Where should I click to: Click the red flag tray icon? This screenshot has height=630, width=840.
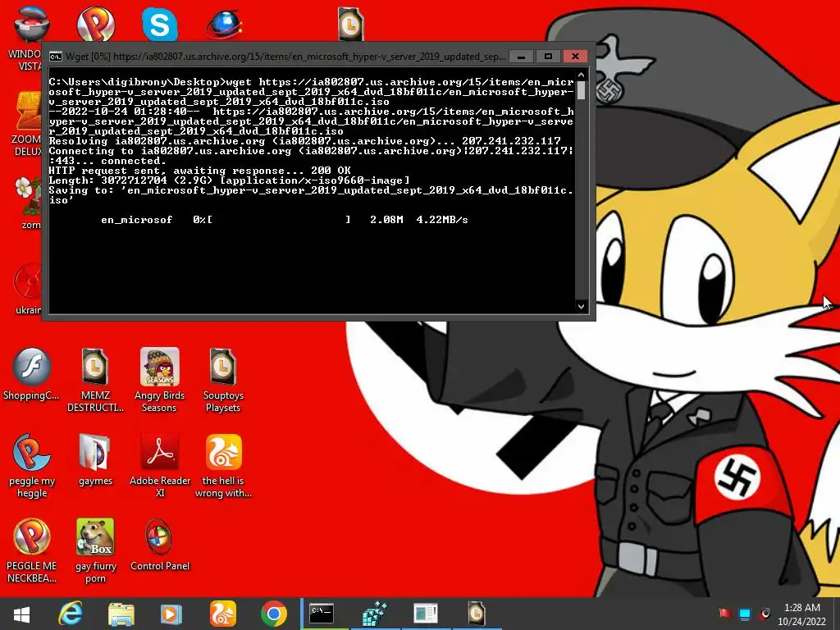click(725, 614)
